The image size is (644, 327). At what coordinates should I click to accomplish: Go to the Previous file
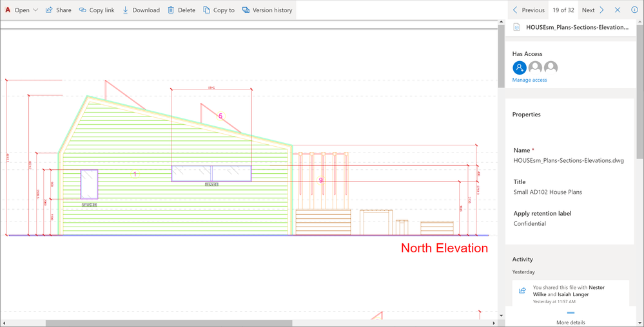pos(528,10)
